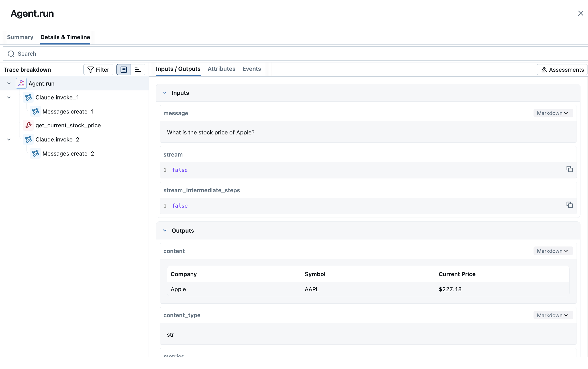Collapse the Inputs section
This screenshot has height=369, width=588.
165,93
